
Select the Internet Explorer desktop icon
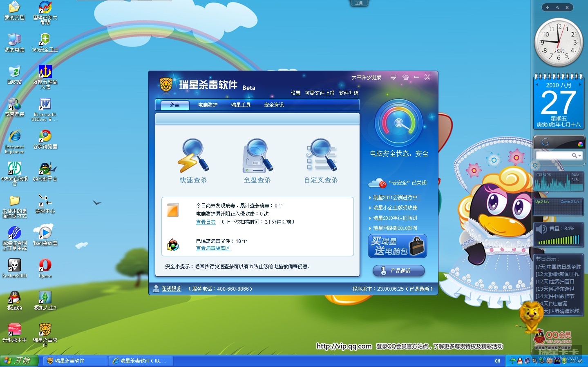14,142
